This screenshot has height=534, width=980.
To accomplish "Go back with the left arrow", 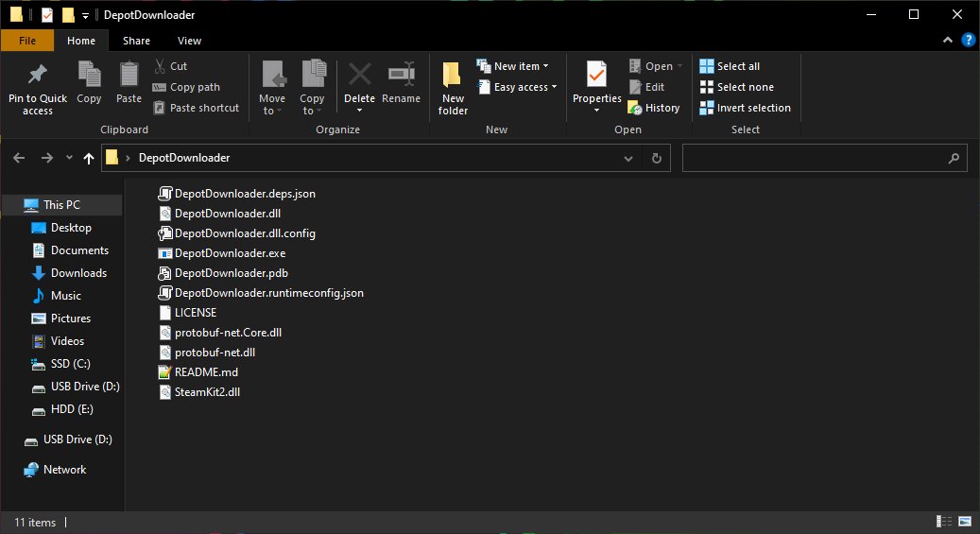I will (19, 158).
